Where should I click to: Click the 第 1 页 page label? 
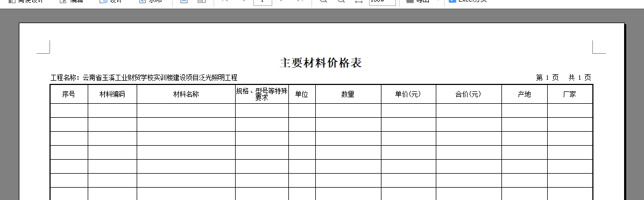[x=548, y=77]
